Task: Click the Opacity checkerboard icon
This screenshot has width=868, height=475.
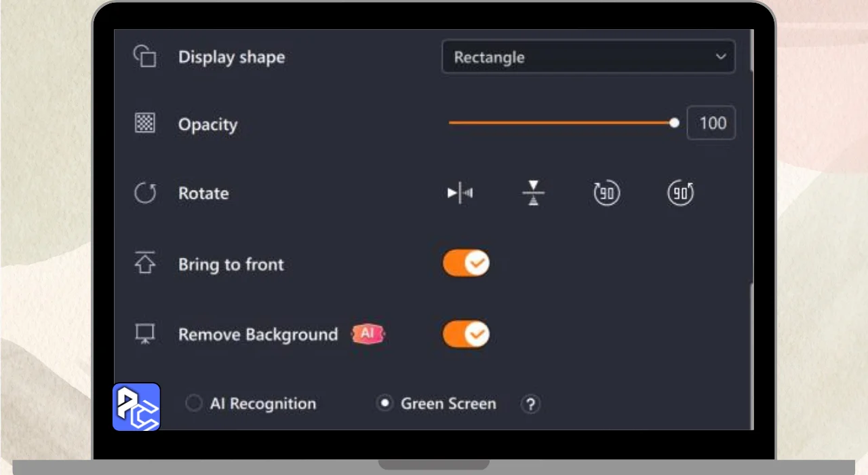Action: pos(144,123)
